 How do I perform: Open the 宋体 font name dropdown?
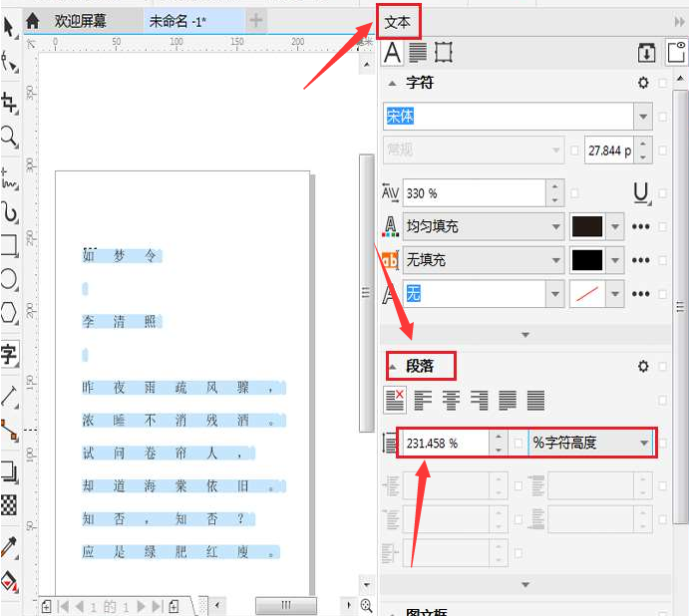pyautogui.click(x=643, y=117)
